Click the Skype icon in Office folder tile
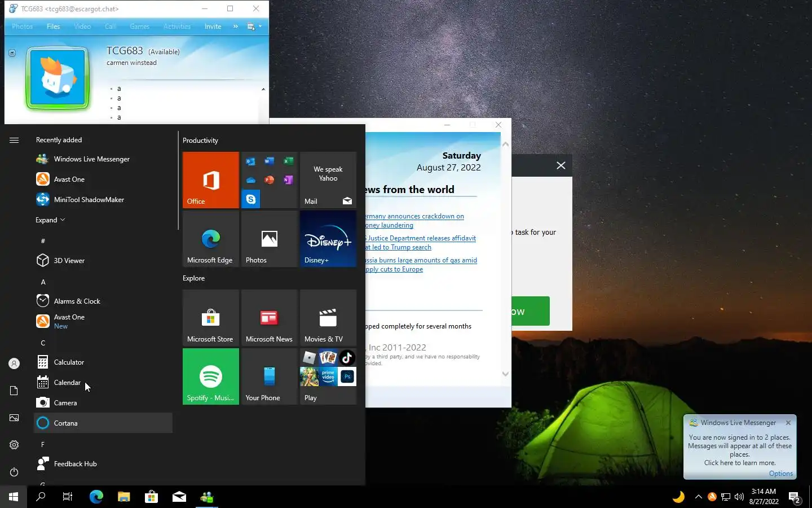The width and height of the screenshot is (812, 508). (x=251, y=199)
